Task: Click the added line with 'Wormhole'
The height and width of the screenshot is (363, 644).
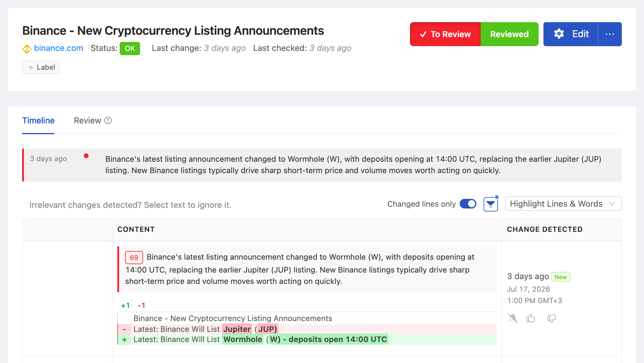Action: 307,339
